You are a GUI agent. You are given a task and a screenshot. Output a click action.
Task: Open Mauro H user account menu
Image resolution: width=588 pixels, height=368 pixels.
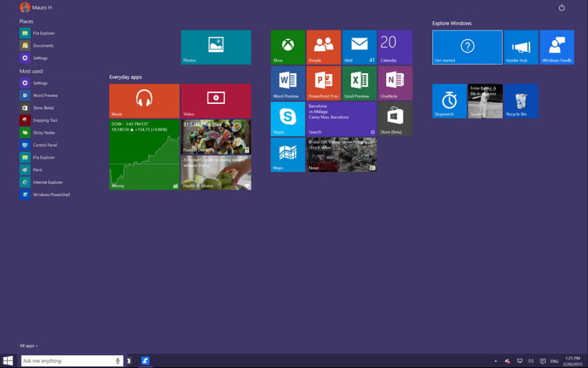pyautogui.click(x=36, y=7)
